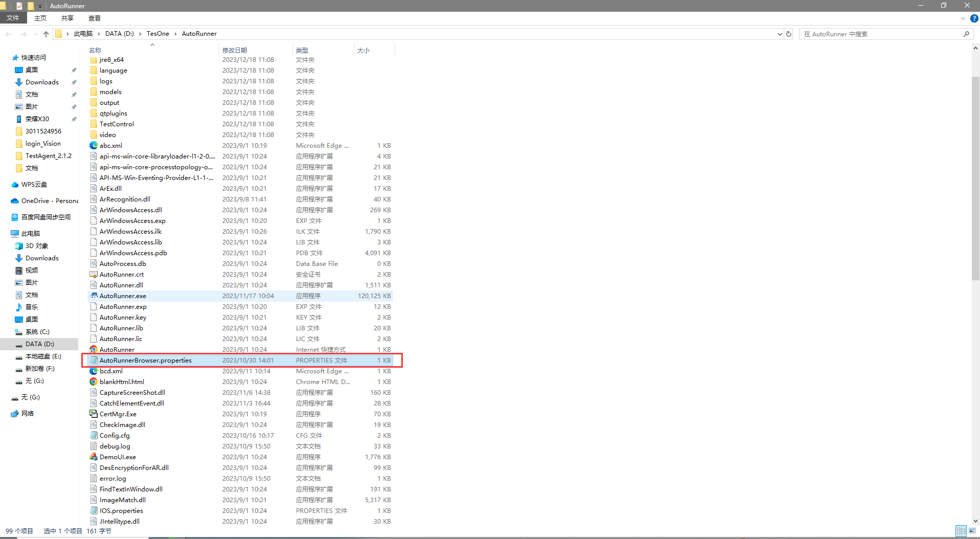Click the CertMgr.Exe file icon

[94, 414]
